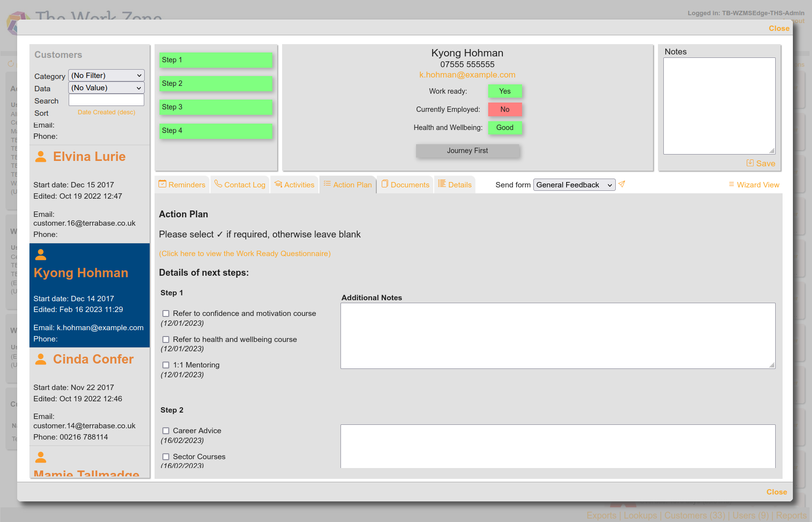Click the red Currently Employed No indicator
The image size is (812, 522).
point(504,109)
